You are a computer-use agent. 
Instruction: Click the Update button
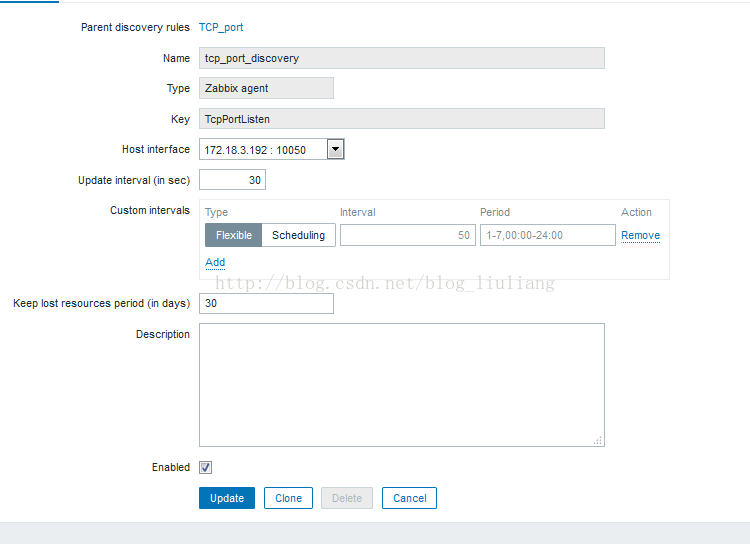pos(227,498)
